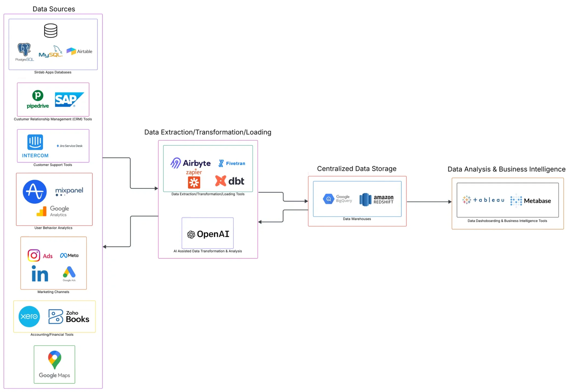Viewport: 571px width, 392px height.
Task: Click the Meta logo
Action: 69,255
